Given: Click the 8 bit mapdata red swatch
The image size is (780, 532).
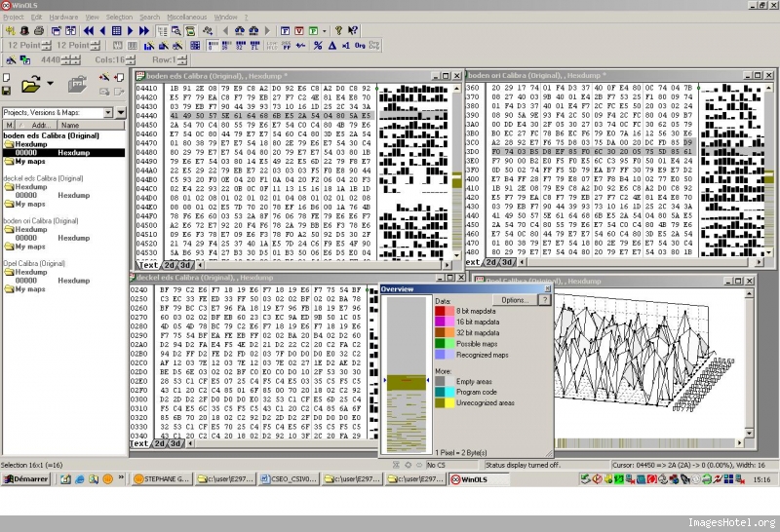Looking at the screenshot, I should pyautogui.click(x=445, y=311).
